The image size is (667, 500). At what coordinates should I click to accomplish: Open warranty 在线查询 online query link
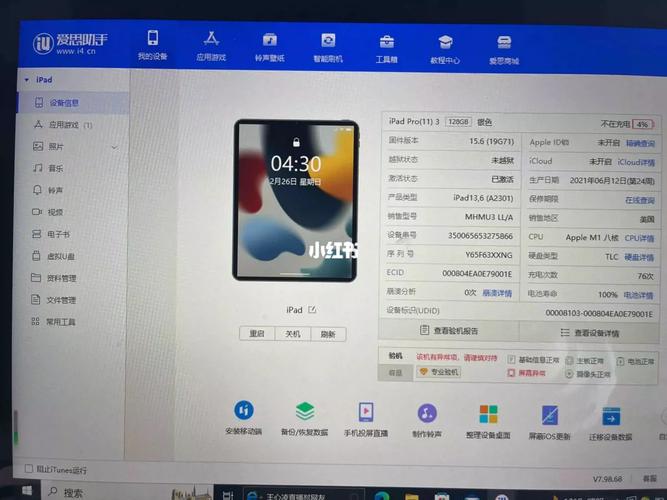(x=640, y=200)
